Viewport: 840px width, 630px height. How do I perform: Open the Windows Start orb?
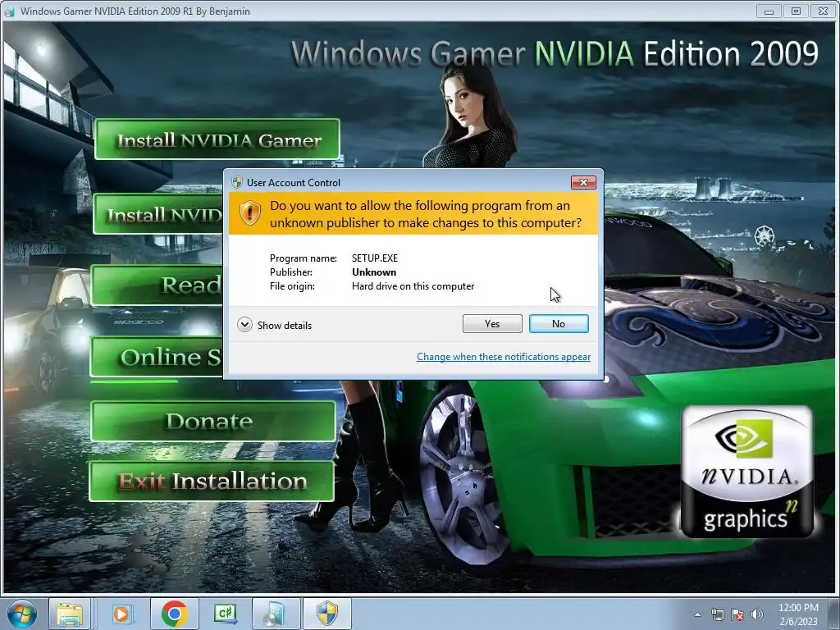tap(22, 614)
